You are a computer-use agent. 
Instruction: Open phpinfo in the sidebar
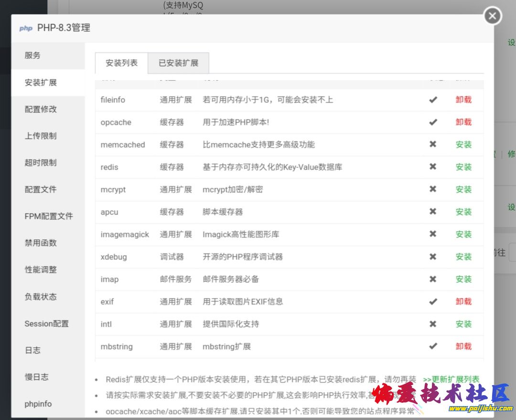tap(48, 404)
